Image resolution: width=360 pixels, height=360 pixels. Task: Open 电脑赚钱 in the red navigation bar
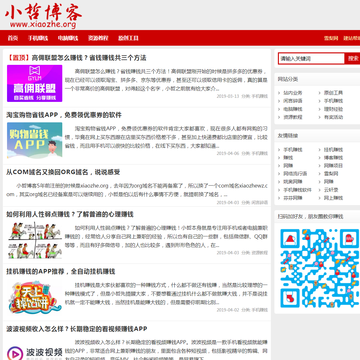click(68, 38)
